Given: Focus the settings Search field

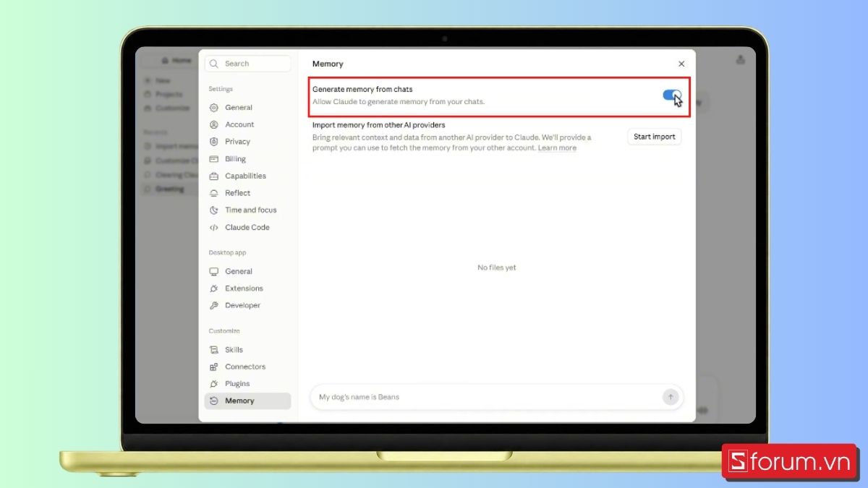Looking at the screenshot, I should [248, 64].
